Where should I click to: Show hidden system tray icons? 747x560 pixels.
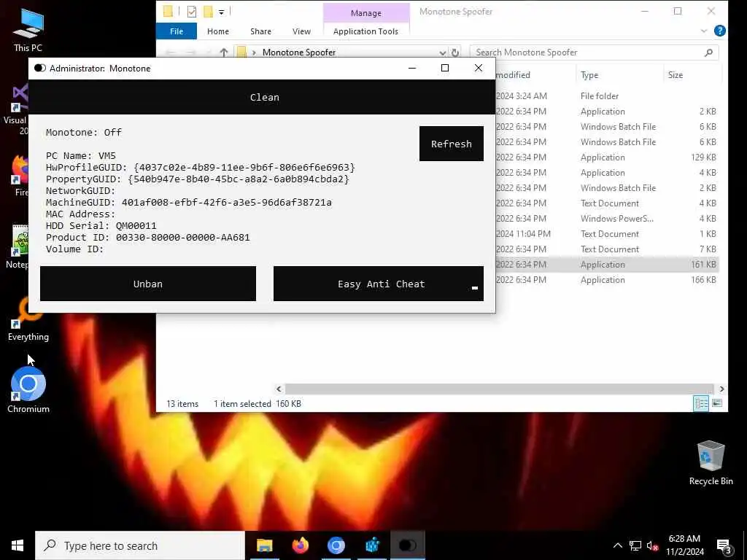click(x=617, y=545)
